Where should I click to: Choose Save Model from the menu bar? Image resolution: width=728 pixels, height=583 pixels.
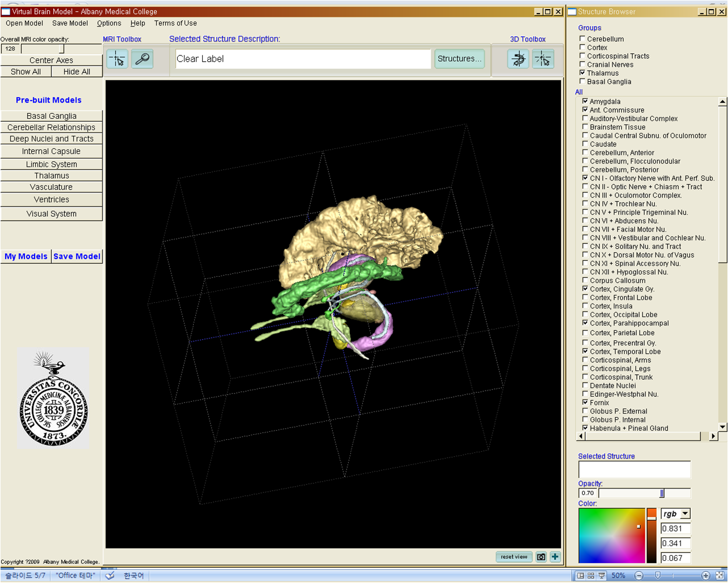click(x=70, y=23)
